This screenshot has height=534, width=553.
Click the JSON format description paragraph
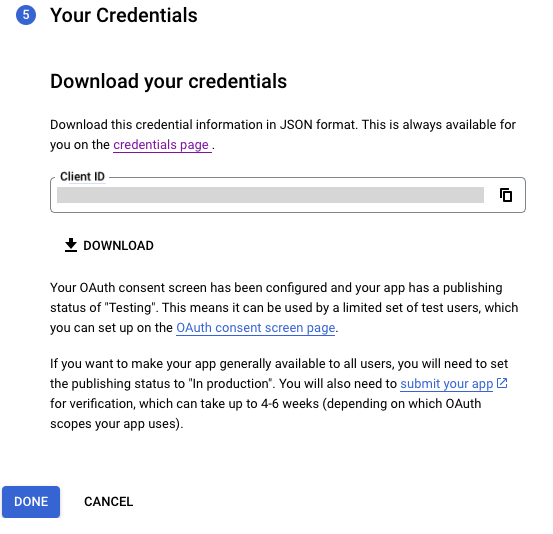(x=283, y=135)
